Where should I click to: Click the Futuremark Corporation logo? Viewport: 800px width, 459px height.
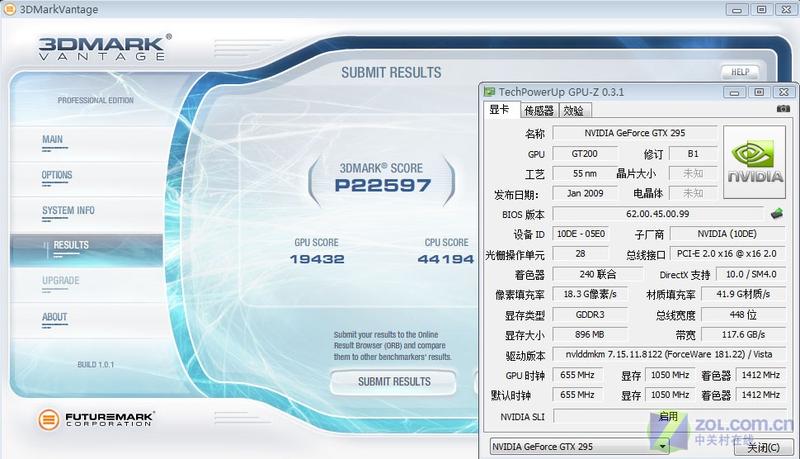coord(96,420)
